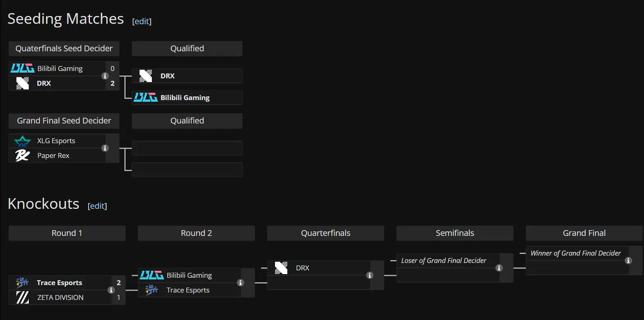Click Grand Final Seed Decider header
The image size is (644, 320).
coord(64,121)
